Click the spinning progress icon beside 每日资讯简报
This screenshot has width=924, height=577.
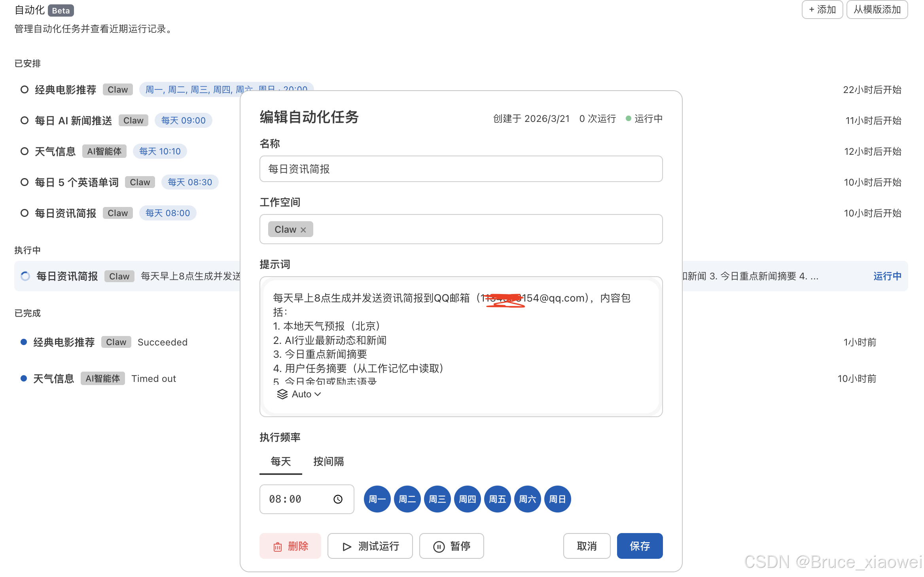tap(25, 276)
